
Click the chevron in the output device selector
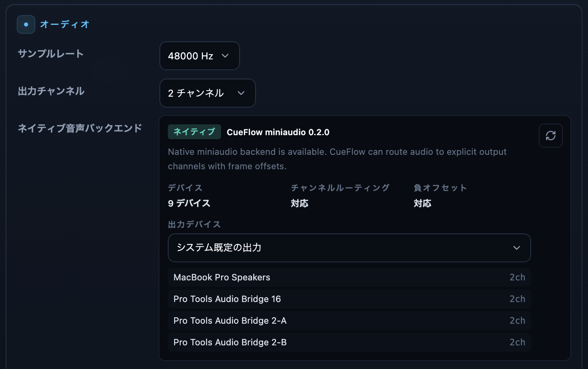517,248
